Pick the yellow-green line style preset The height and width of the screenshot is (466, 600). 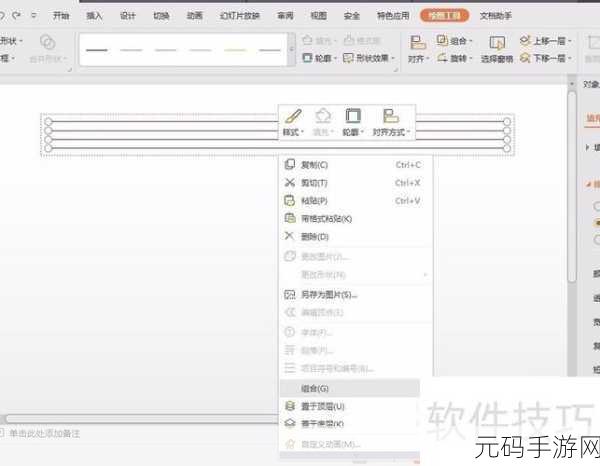pos(235,50)
